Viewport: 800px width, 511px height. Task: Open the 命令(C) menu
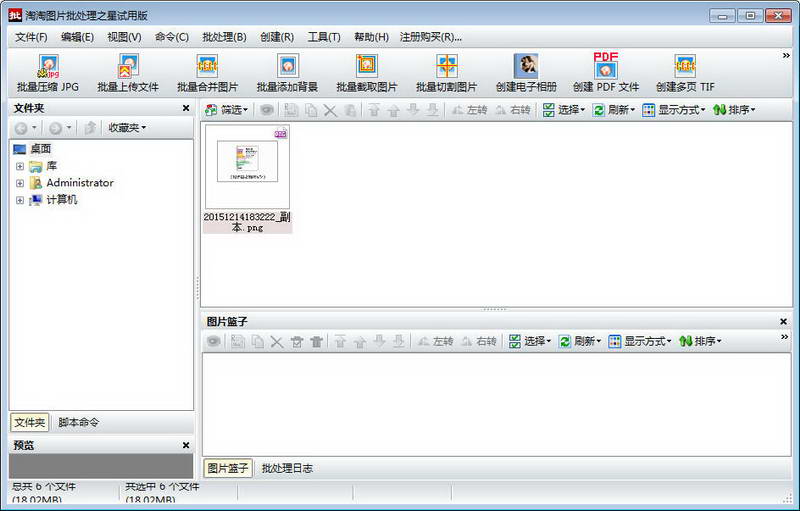pyautogui.click(x=172, y=37)
